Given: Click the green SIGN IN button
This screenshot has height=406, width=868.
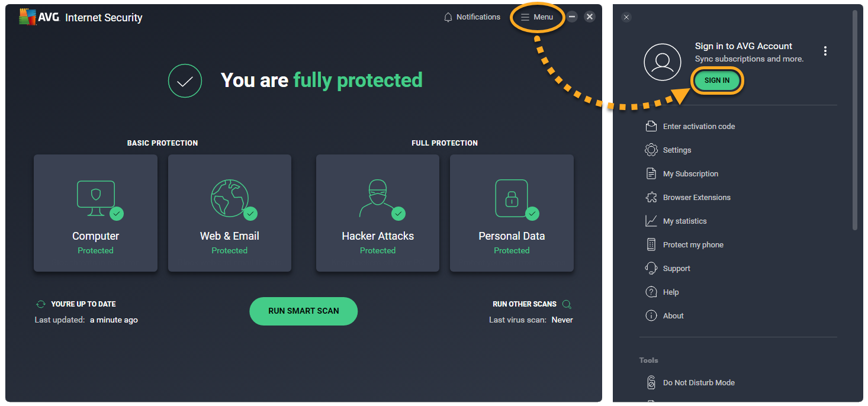Looking at the screenshot, I should tap(717, 80).
